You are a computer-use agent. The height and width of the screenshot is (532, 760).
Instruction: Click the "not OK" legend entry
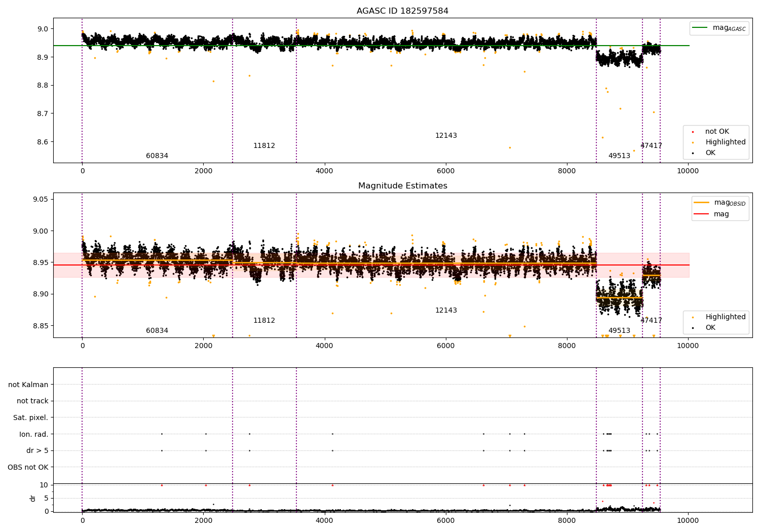[717, 132]
